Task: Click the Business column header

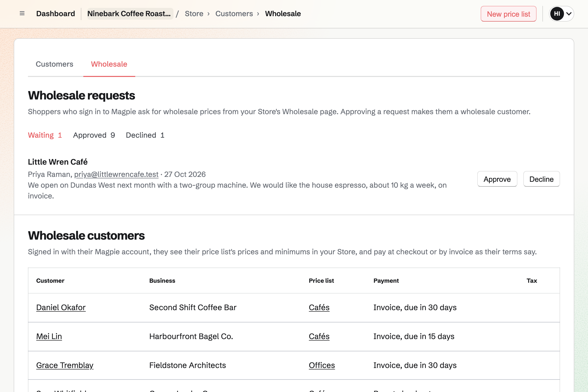Action: (x=162, y=281)
